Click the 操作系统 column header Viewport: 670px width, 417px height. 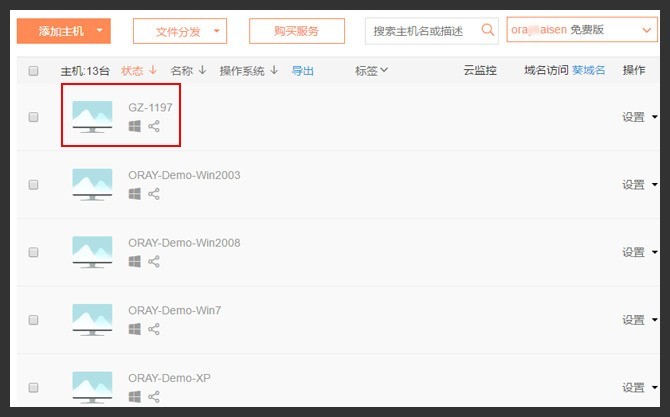242,70
